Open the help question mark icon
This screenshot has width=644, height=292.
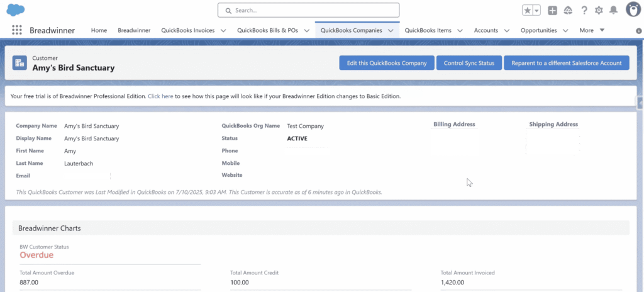click(584, 10)
